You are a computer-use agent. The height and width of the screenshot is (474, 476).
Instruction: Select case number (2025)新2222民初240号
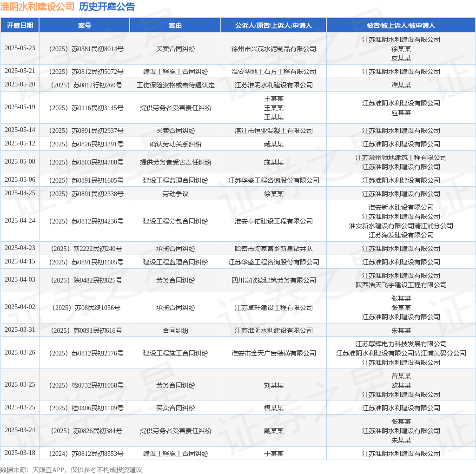tap(86, 249)
